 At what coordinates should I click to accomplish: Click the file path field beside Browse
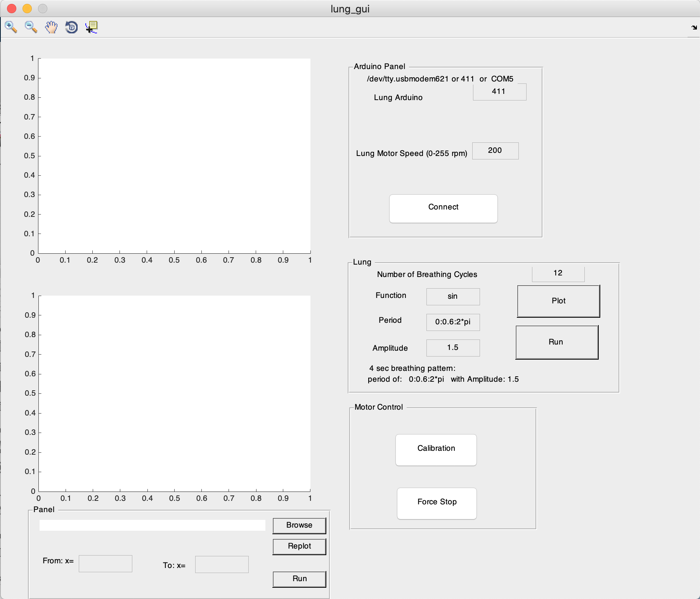[152, 525]
